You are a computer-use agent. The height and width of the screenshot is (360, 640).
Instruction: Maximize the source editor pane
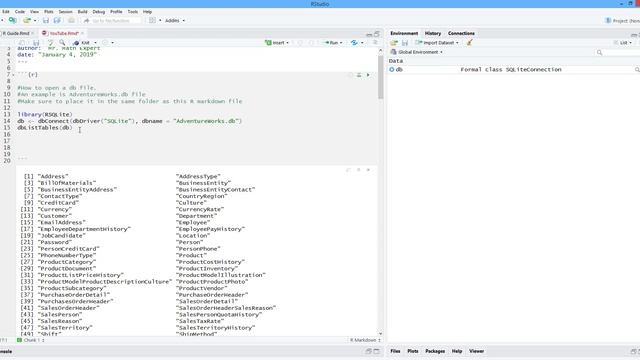click(x=377, y=34)
